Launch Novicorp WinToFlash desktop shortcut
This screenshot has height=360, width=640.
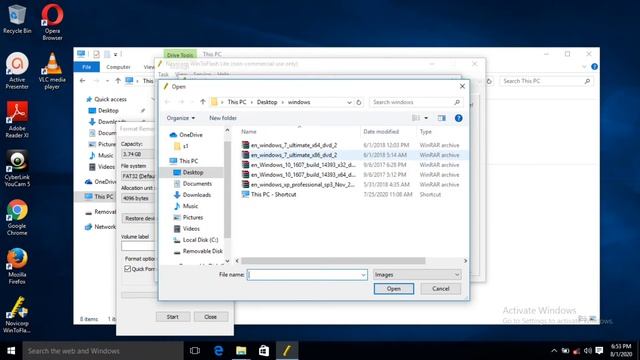pyautogui.click(x=17, y=315)
